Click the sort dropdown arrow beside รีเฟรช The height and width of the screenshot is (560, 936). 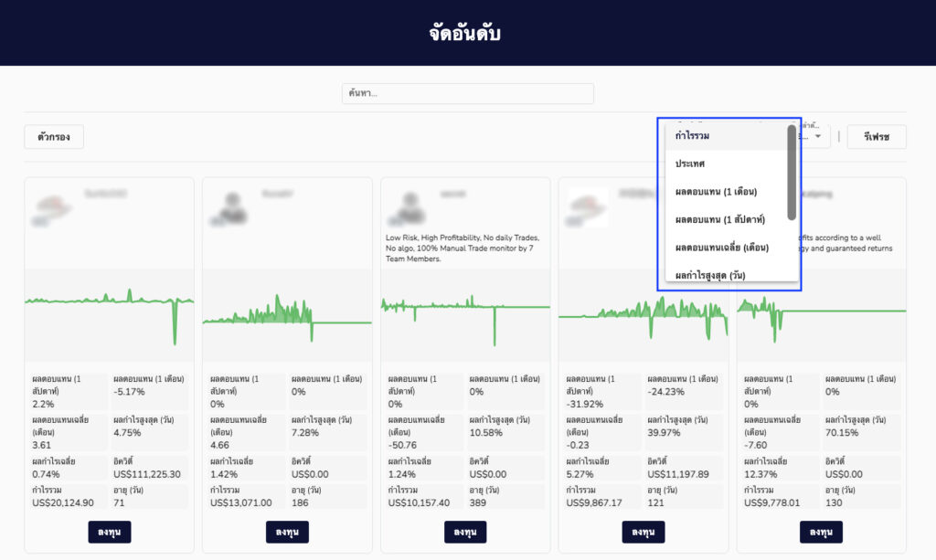(x=817, y=137)
